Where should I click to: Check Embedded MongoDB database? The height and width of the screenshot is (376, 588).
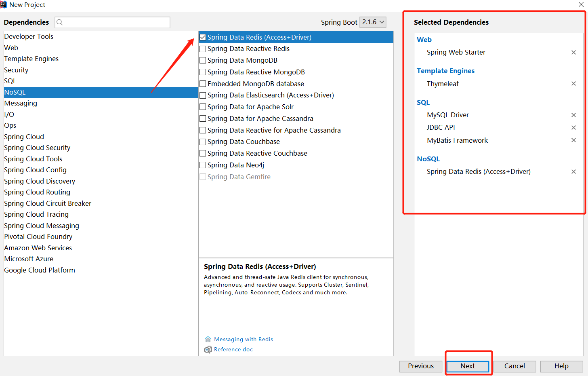point(203,84)
